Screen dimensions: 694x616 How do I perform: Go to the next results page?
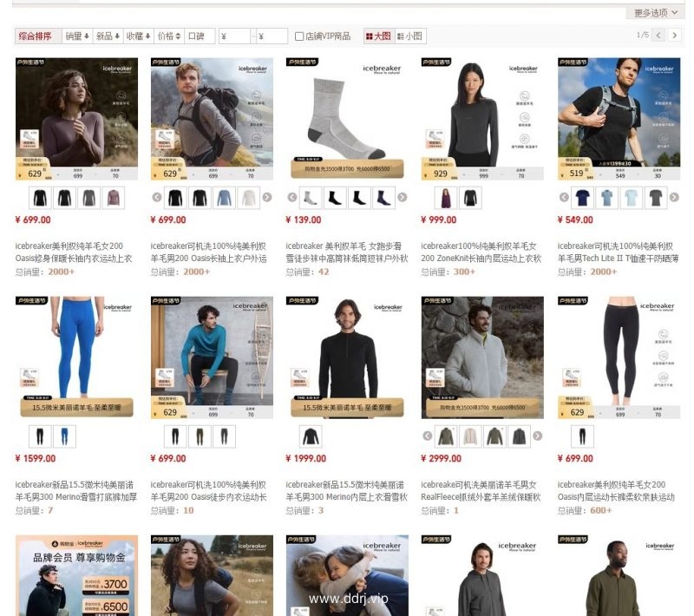click(675, 36)
